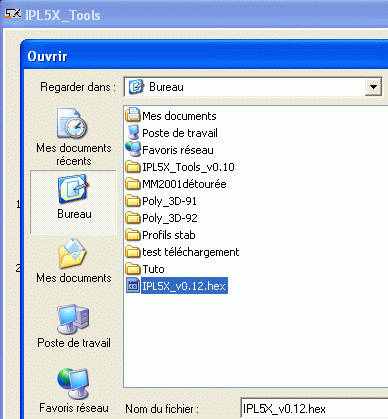Click the Poly_3D-91 folder icon
388x419 pixels.
click(133, 200)
